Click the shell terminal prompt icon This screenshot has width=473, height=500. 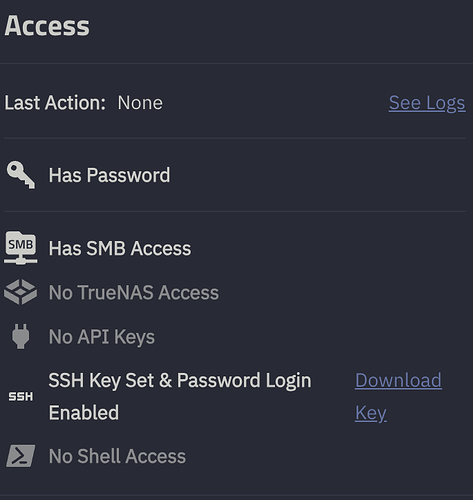coord(21,456)
